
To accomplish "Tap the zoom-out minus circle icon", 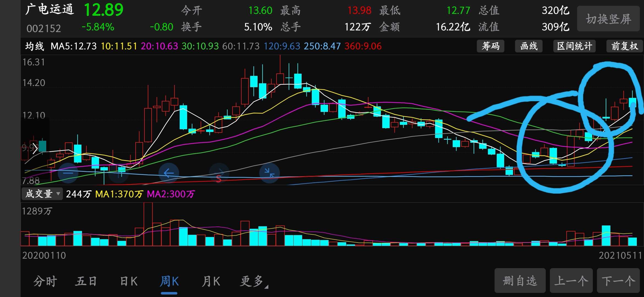I will pyautogui.click(x=68, y=173).
